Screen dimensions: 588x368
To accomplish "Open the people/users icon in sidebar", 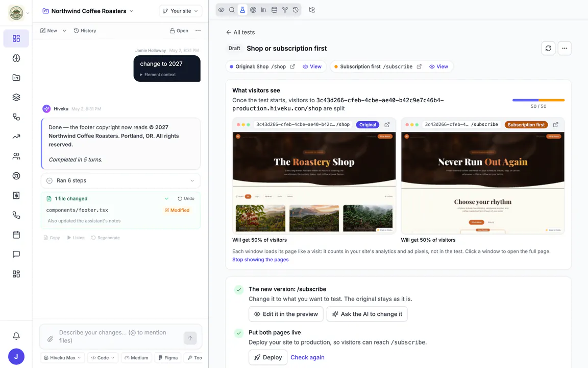I will tap(16, 156).
